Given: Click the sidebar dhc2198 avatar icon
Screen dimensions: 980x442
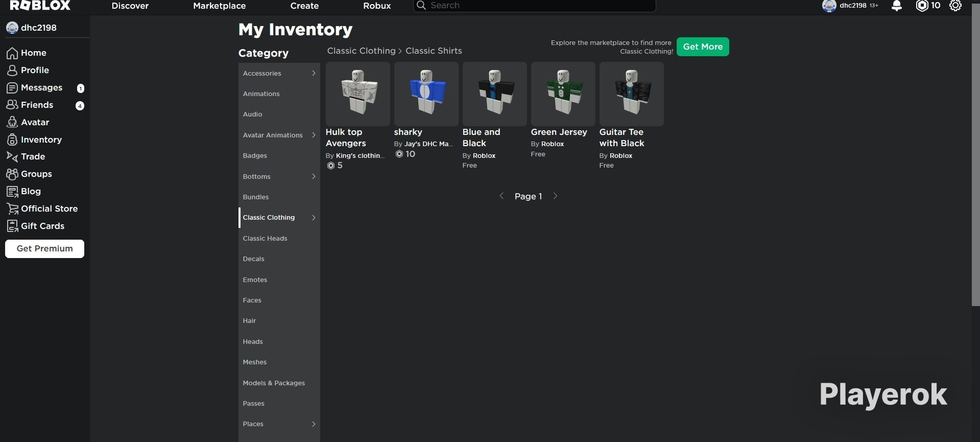Looking at the screenshot, I should [12, 28].
